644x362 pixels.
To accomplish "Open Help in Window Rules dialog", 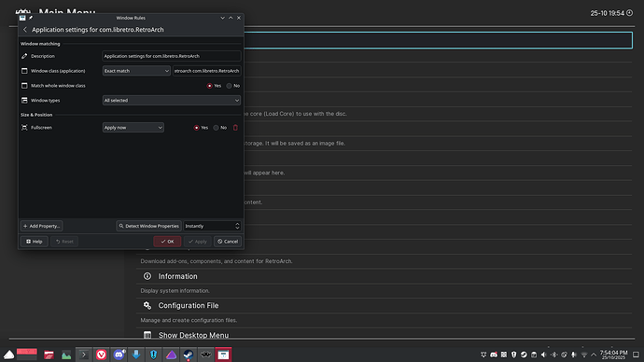I will click(x=35, y=242).
